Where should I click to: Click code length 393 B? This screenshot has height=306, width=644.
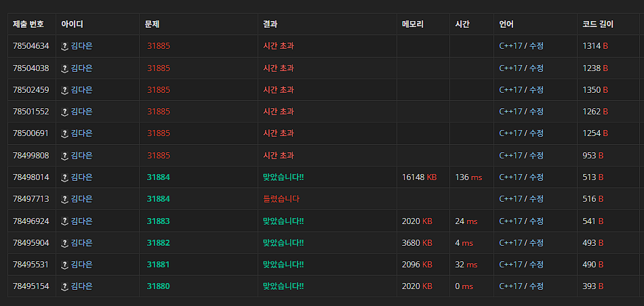coord(593,286)
